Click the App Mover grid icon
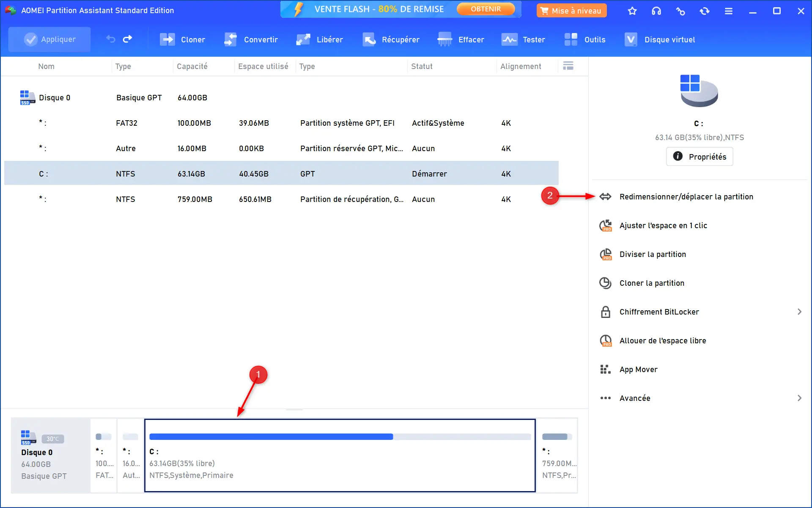This screenshot has width=812, height=508. point(605,370)
